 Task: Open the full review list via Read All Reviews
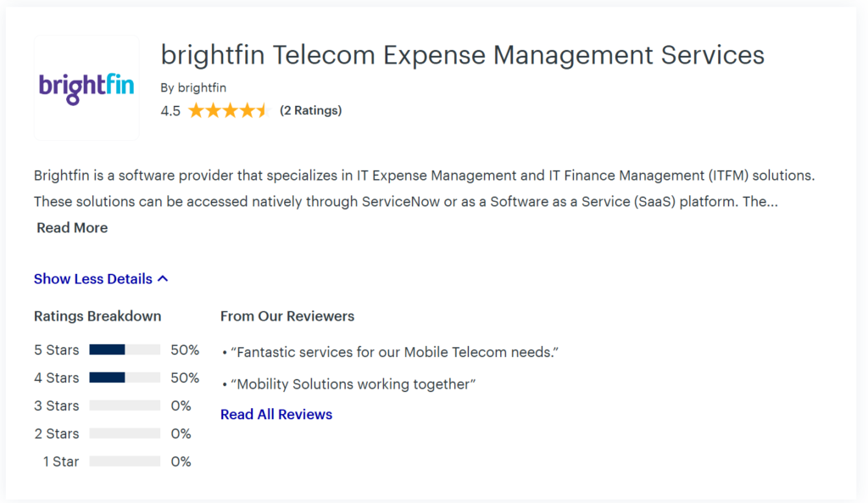coord(275,414)
